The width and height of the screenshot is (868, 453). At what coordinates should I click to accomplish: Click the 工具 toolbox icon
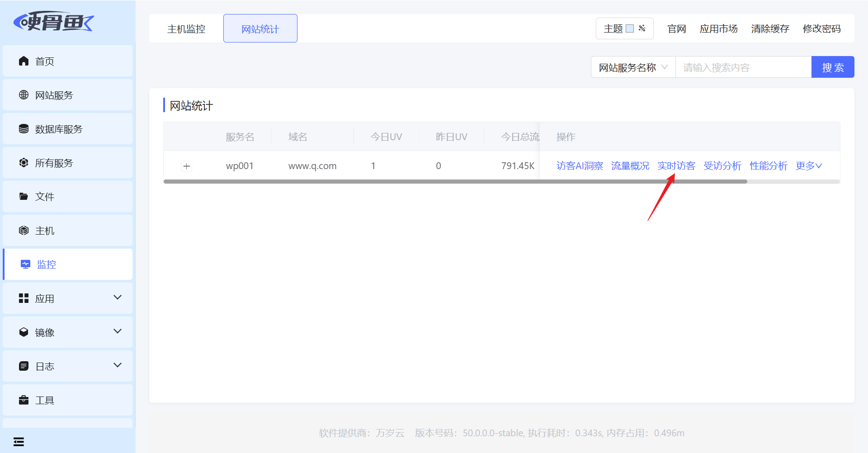coord(24,400)
